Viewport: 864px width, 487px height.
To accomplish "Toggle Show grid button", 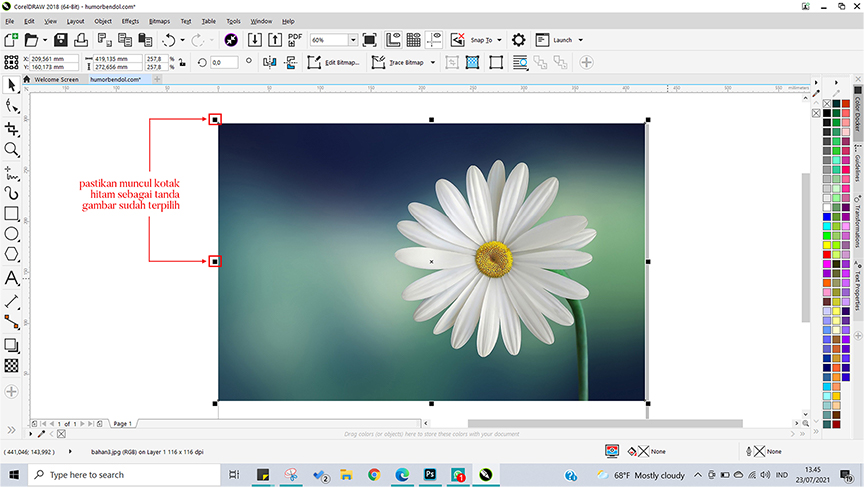I will click(414, 40).
